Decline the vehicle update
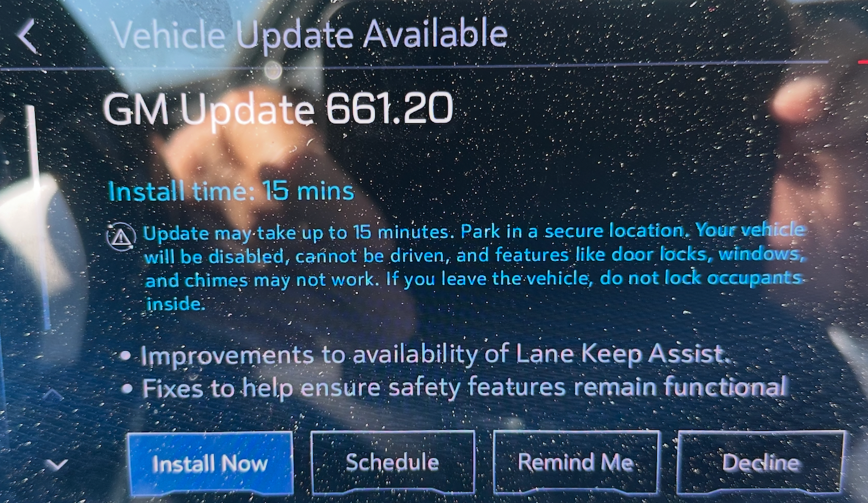Image resolution: width=868 pixels, height=503 pixels. click(761, 462)
